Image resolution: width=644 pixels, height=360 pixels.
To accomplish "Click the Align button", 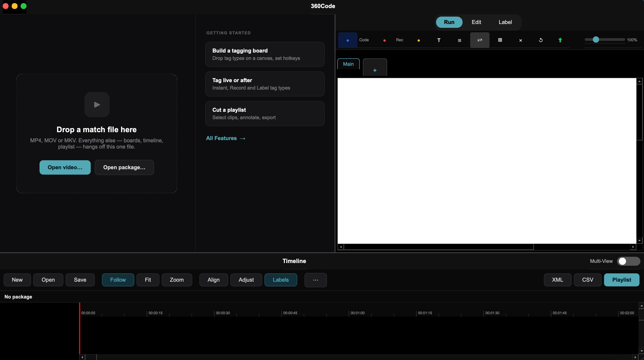I will click(214, 280).
